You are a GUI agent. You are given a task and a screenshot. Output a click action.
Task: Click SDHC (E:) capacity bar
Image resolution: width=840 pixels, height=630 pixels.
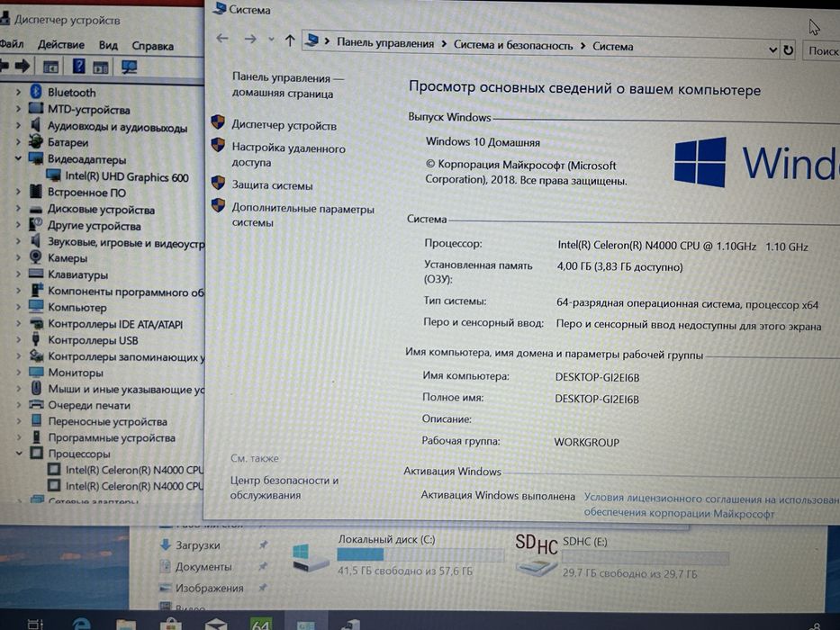click(646, 558)
